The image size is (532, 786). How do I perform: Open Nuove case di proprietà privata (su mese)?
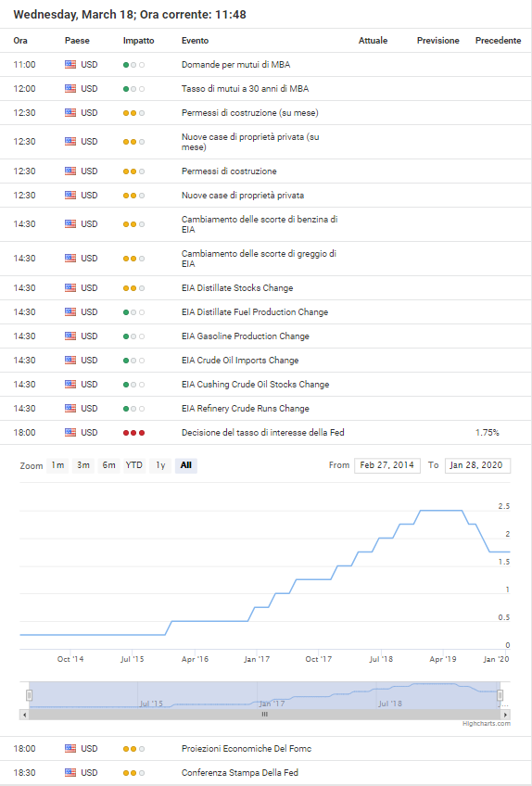pyautogui.click(x=250, y=142)
